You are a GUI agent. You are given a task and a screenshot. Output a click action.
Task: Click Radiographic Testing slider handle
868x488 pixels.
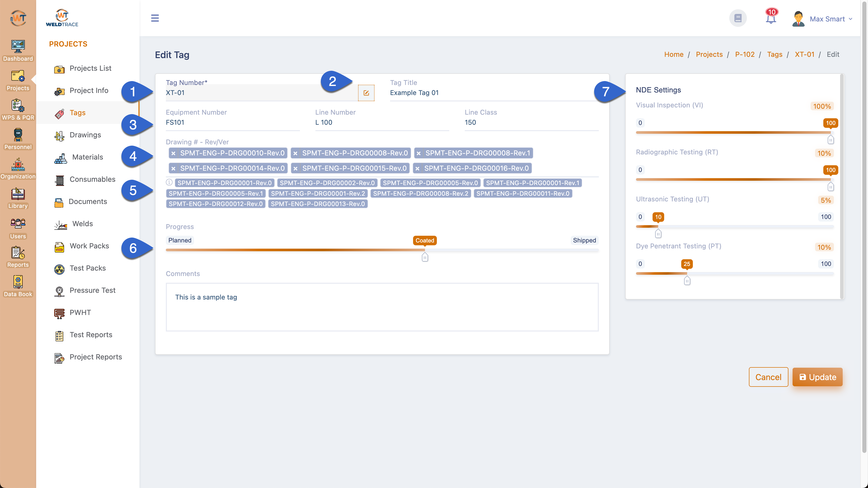point(831,187)
